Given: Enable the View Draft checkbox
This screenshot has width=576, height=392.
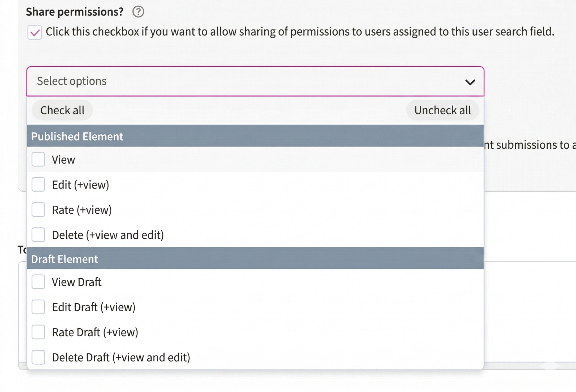Looking at the screenshot, I should click(x=38, y=282).
